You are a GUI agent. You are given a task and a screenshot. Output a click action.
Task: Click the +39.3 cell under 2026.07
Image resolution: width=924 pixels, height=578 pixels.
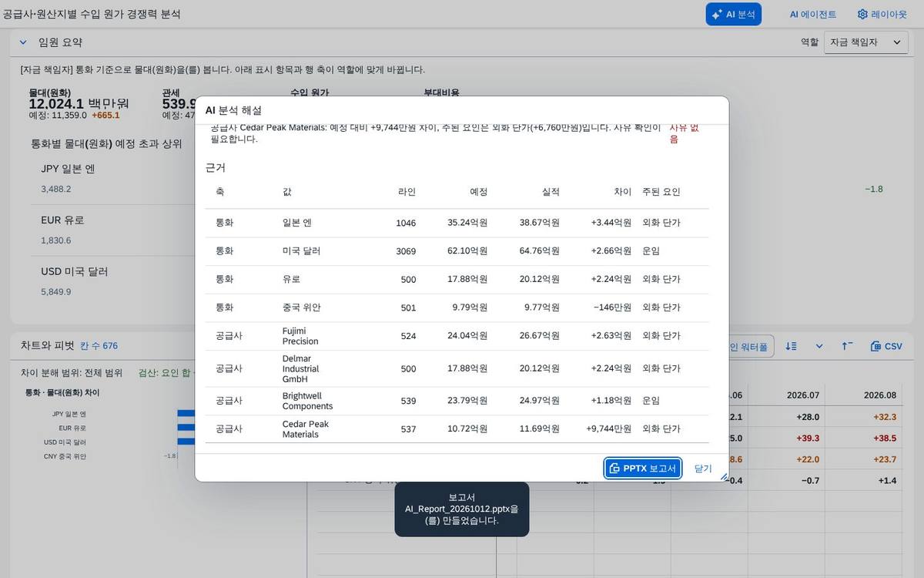point(808,439)
